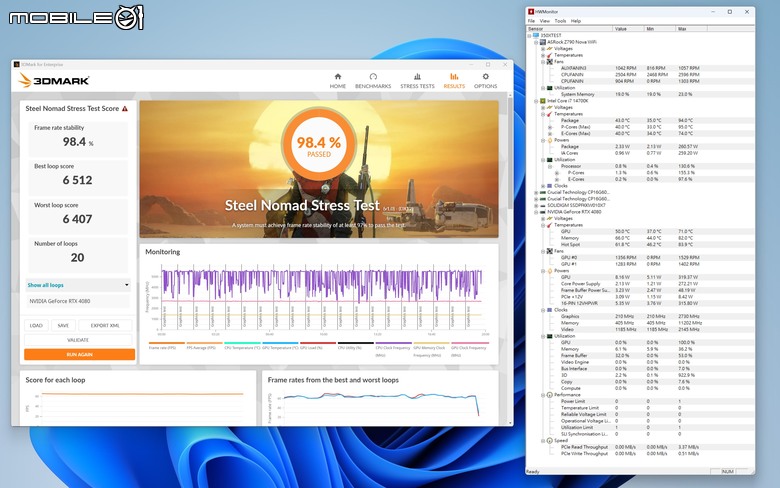The width and height of the screenshot is (780, 488).
Task: Expand the SOLIDIGM SSDPFKKW010X7 node
Action: 536,205
